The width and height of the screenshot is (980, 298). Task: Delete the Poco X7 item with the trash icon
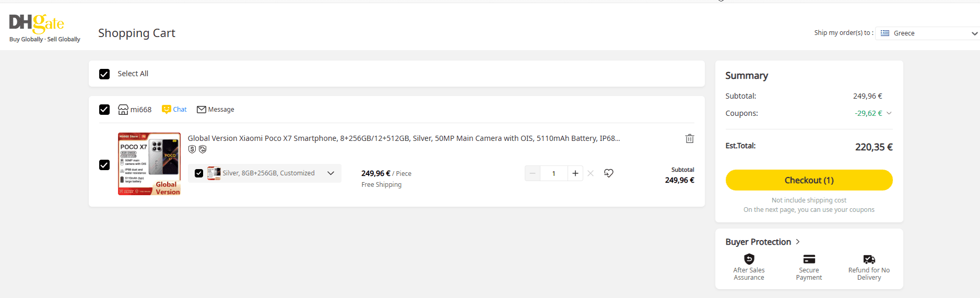click(x=690, y=138)
